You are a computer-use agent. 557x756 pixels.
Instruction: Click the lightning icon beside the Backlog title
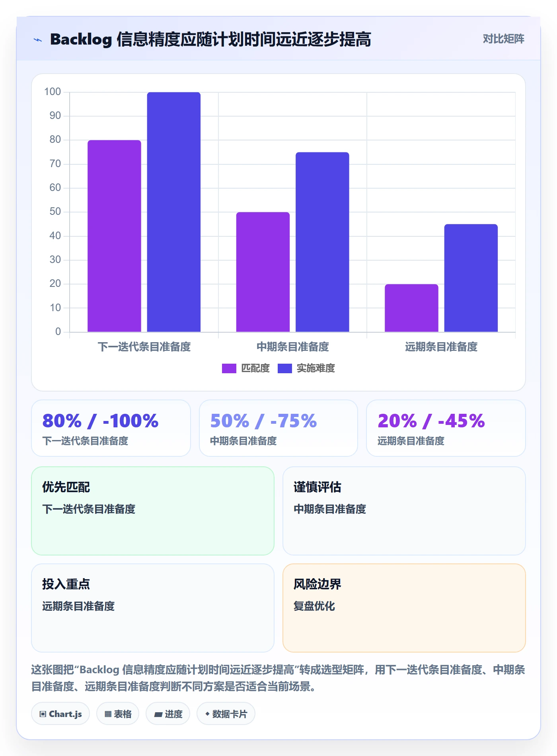click(x=38, y=40)
